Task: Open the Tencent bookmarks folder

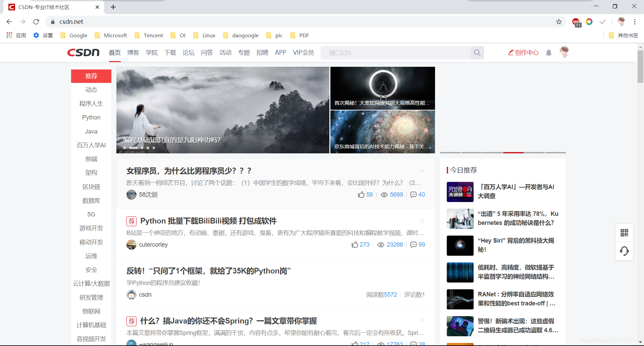Action: click(149, 35)
